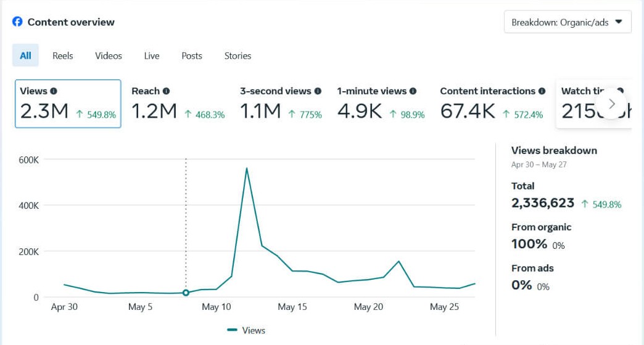
Task: Click the info icon beside Reach
Action: tap(166, 91)
